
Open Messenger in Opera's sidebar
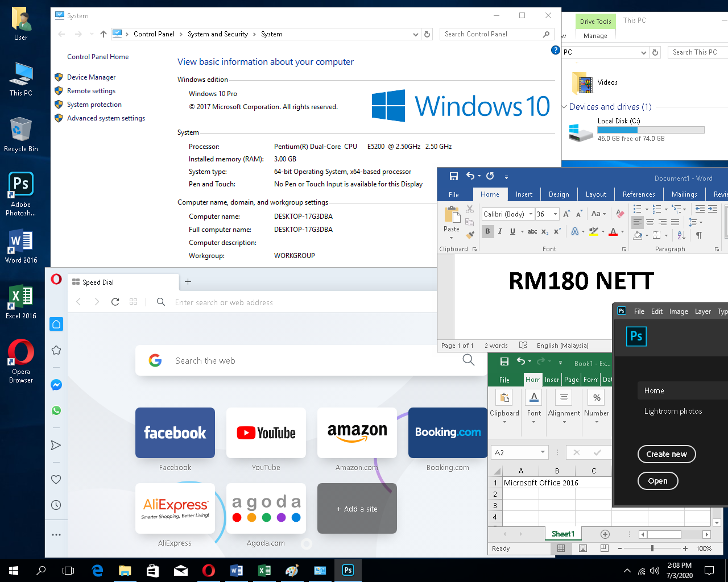(56, 385)
